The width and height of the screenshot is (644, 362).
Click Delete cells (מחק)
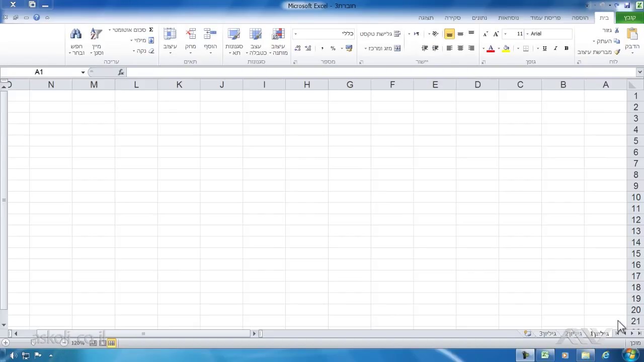[x=190, y=42]
